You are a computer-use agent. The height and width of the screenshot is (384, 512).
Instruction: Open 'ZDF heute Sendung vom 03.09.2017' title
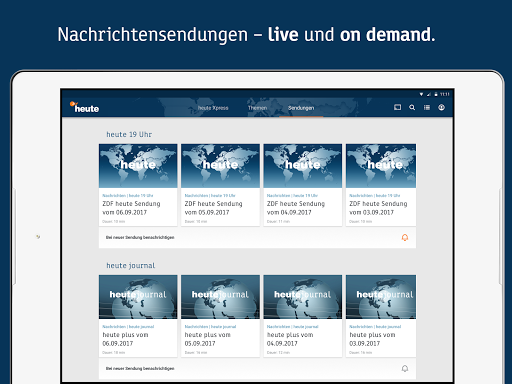[x=378, y=208]
